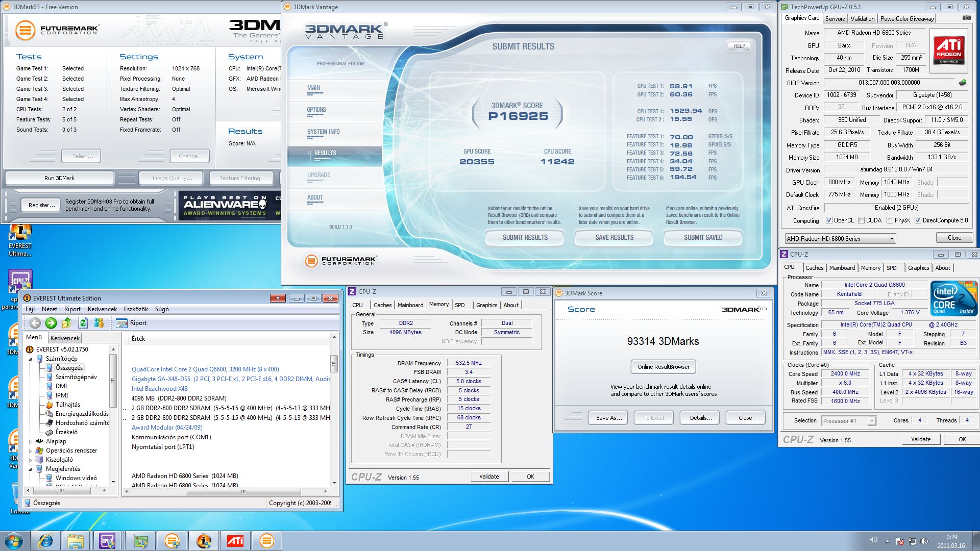Expand the Kiszolgáló tree node in EVEREST
The height and width of the screenshot is (551, 980).
point(30,460)
